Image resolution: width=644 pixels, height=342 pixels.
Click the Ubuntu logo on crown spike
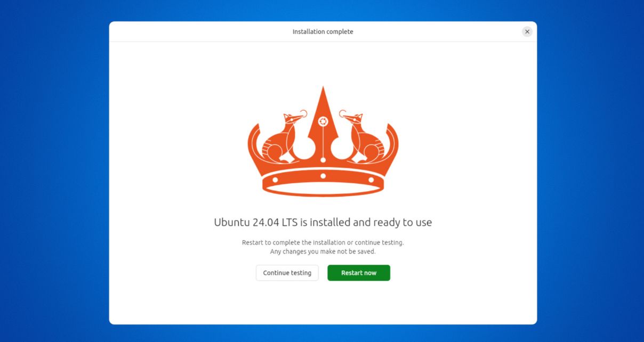(x=323, y=121)
